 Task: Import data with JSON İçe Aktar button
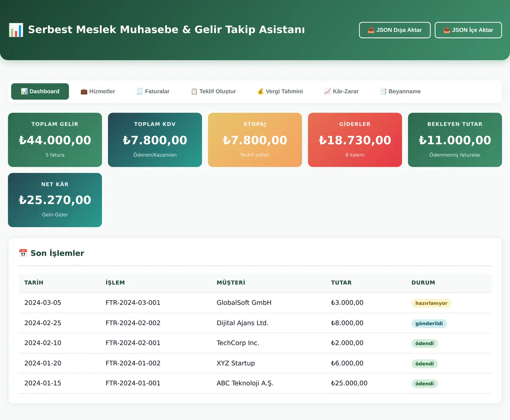(x=468, y=30)
